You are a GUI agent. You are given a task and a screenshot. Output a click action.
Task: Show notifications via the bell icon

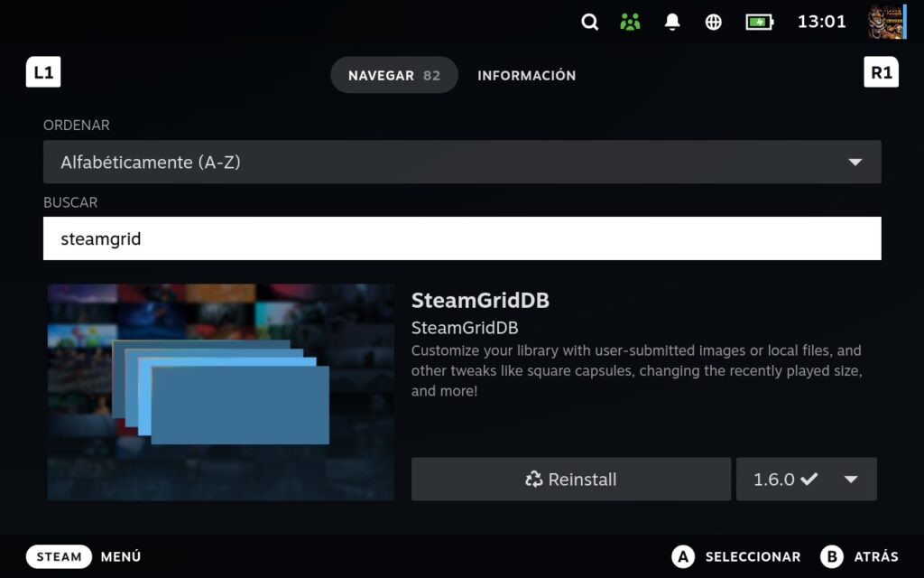[x=672, y=23]
